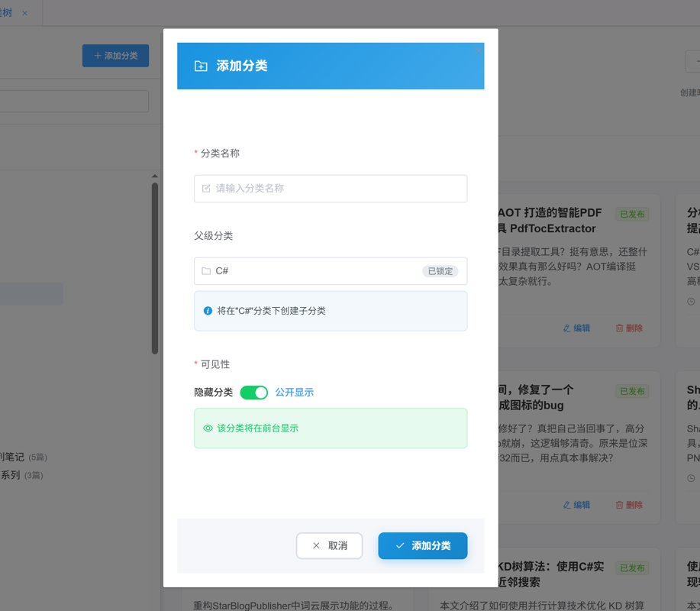Click the green eye icon in the visibility notice

point(208,428)
